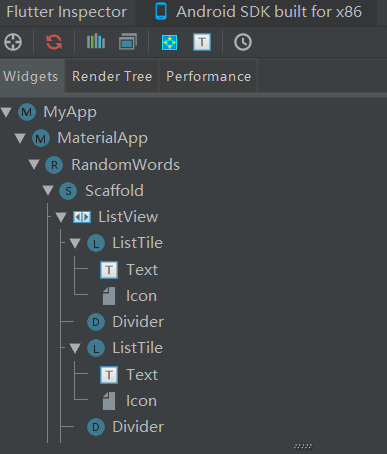Viewport: 387px width, 454px height.
Task: Click the first Text widget icon
Action: click(x=109, y=270)
